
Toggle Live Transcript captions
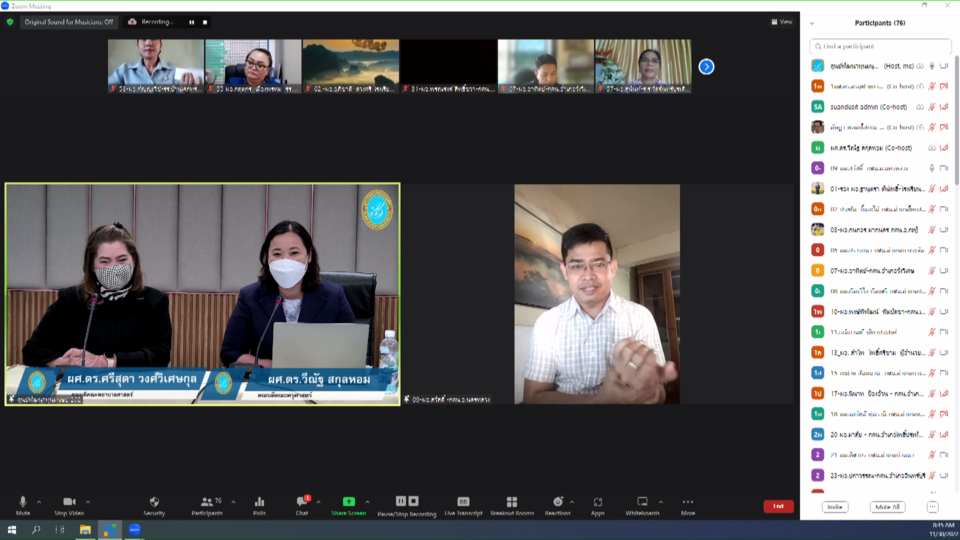[463, 506]
